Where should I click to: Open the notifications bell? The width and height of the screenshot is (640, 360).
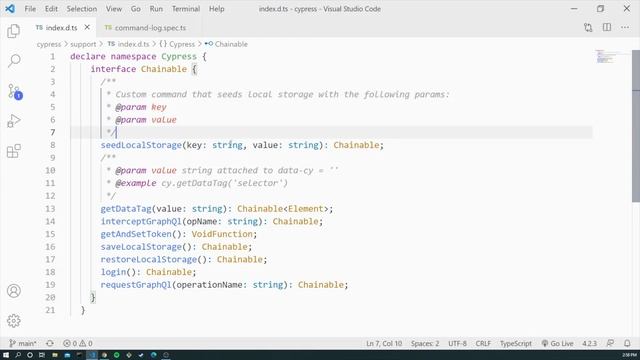click(627, 343)
